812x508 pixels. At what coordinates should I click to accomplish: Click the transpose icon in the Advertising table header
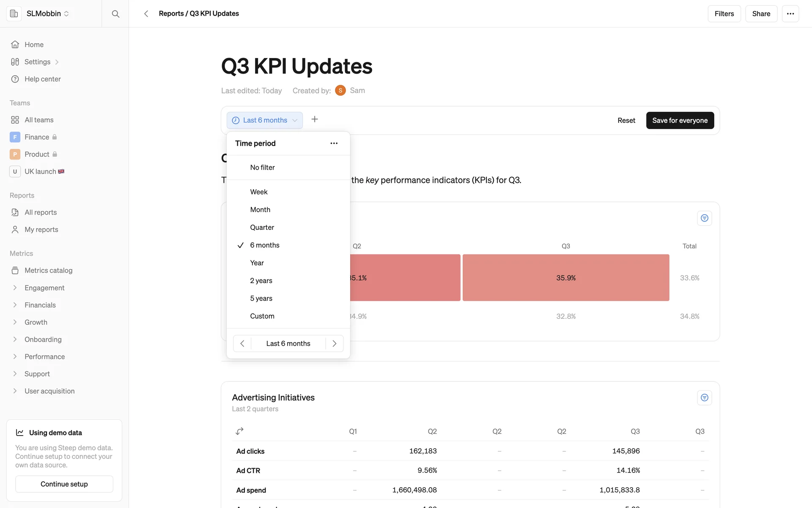pos(240,431)
